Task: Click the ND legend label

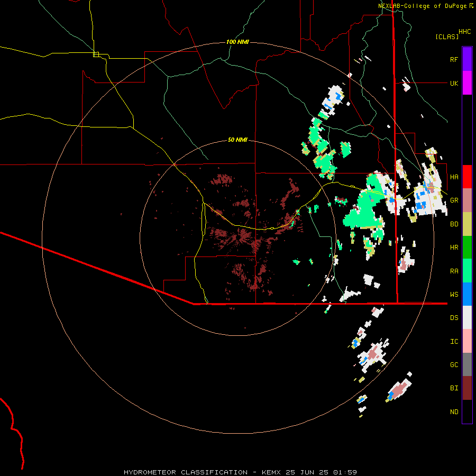Action: (x=454, y=412)
